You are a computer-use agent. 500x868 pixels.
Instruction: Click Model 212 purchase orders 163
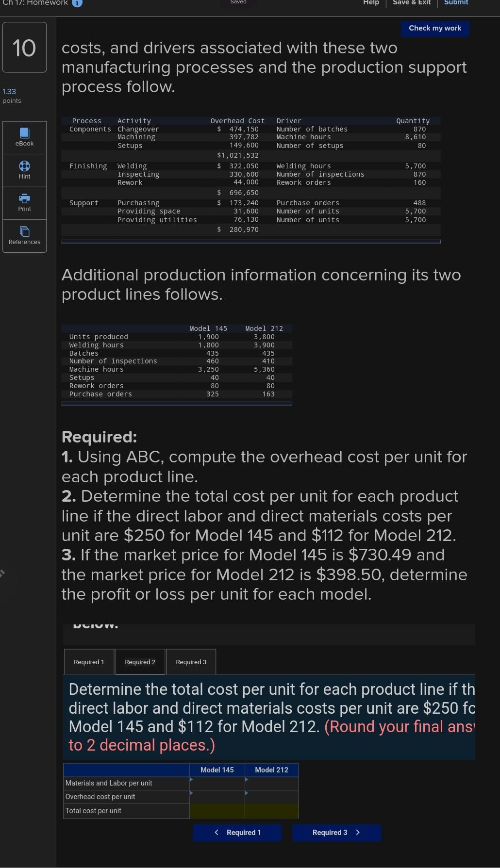(x=268, y=394)
